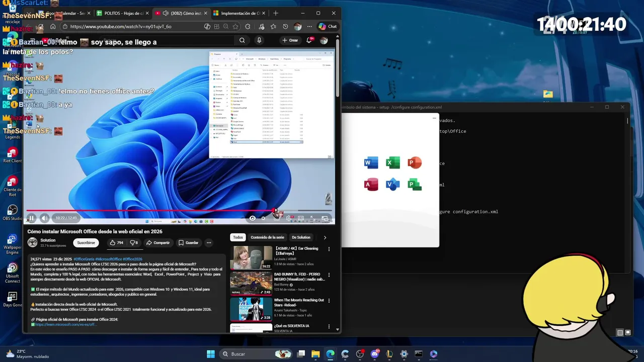Open the Riot Client desktop shortcut
The image size is (644, 362).
tap(13, 155)
